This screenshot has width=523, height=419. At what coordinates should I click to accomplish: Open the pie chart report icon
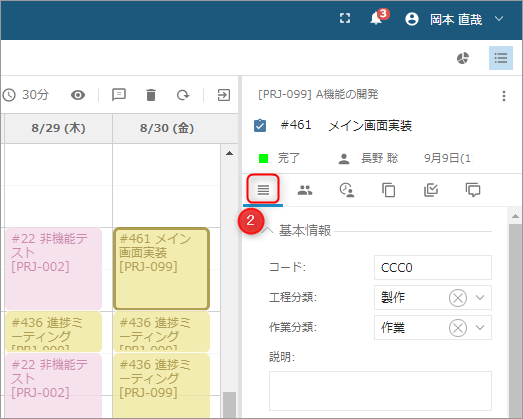pyautogui.click(x=463, y=58)
